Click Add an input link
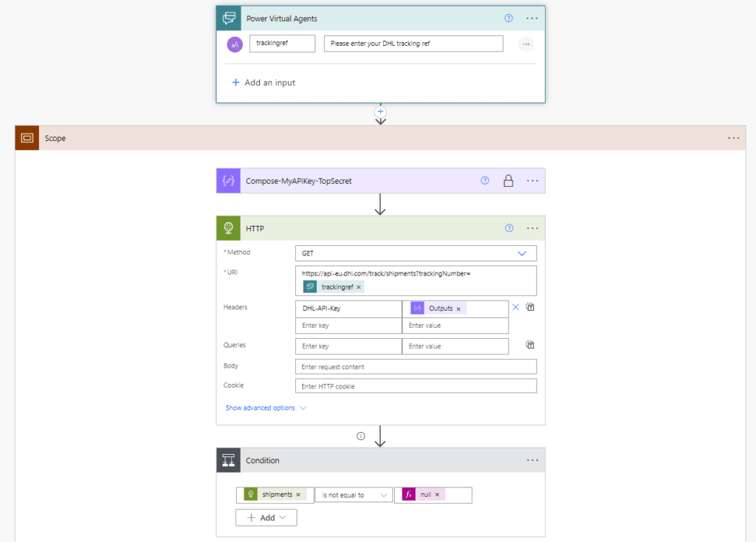The image size is (756, 542). (x=264, y=83)
